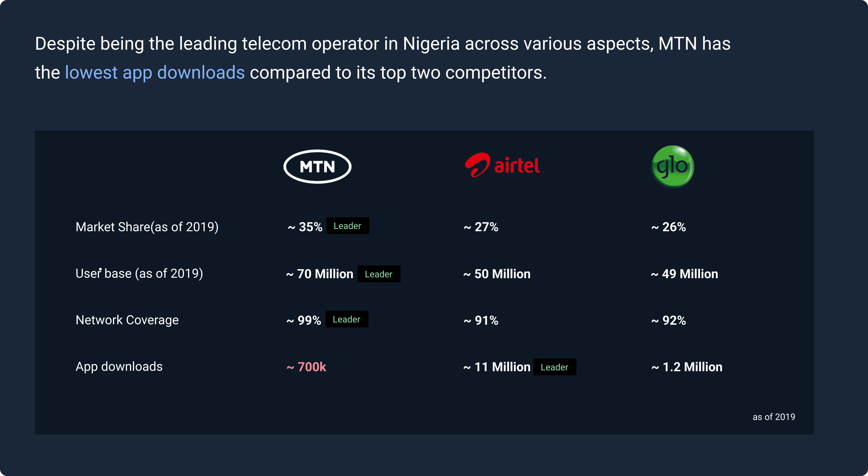
Task: Click the green glo logo
Action: tap(672, 167)
